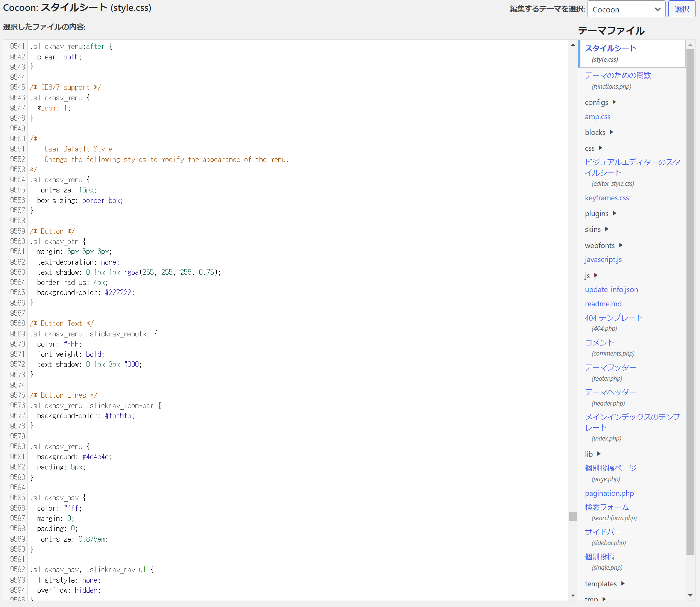The image size is (700, 607).
Task: Click the 選択 button
Action: click(682, 9)
